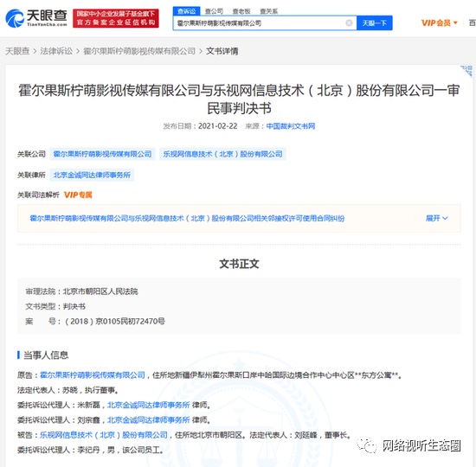This screenshot has width=476, height=467.
Task: Open the 法律诉讼 breadcrumb link
Action: pos(56,51)
